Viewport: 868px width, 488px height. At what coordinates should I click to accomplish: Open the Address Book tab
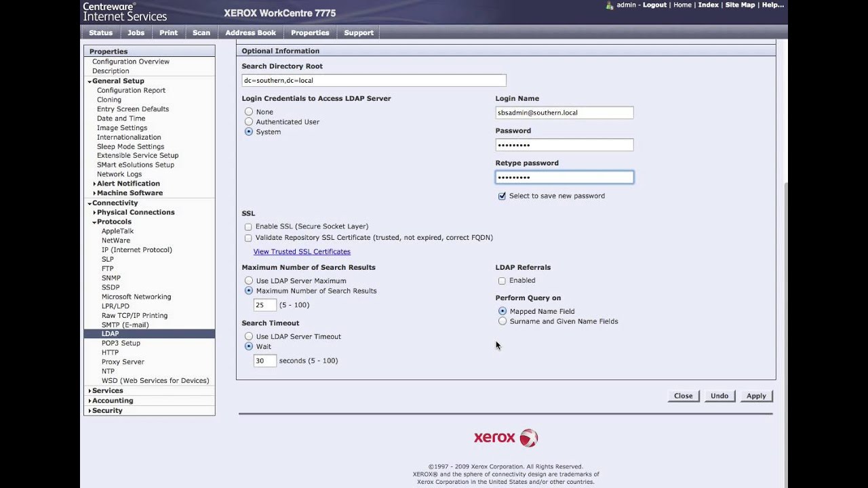point(250,33)
